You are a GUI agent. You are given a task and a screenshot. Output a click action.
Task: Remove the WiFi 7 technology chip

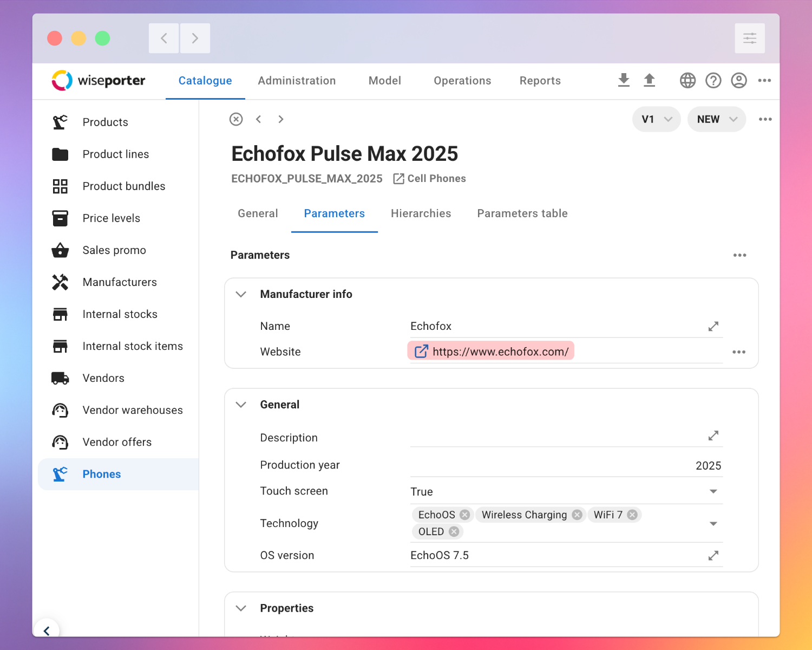pyautogui.click(x=632, y=515)
